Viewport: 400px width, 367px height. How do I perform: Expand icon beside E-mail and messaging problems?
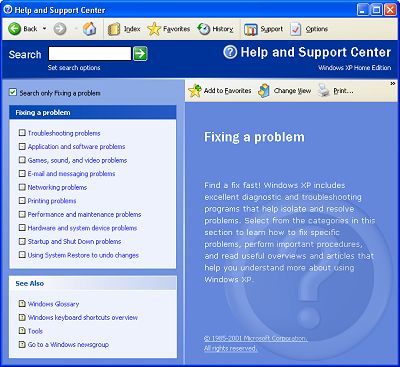click(22, 174)
